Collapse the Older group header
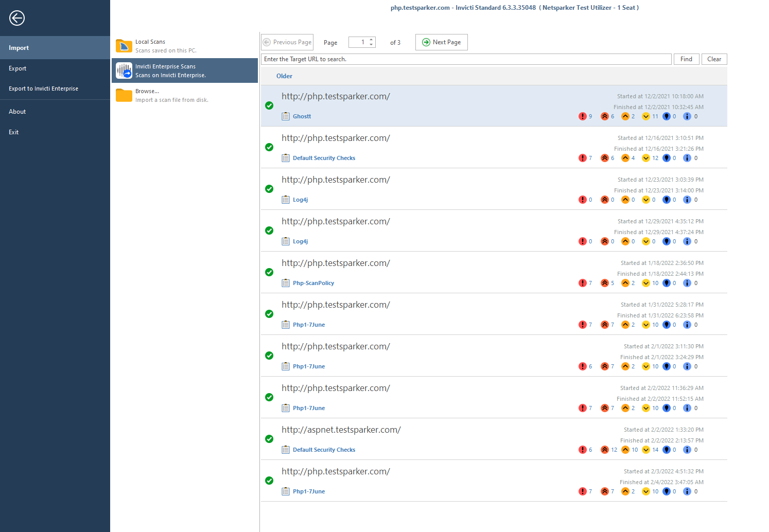 pyautogui.click(x=284, y=76)
